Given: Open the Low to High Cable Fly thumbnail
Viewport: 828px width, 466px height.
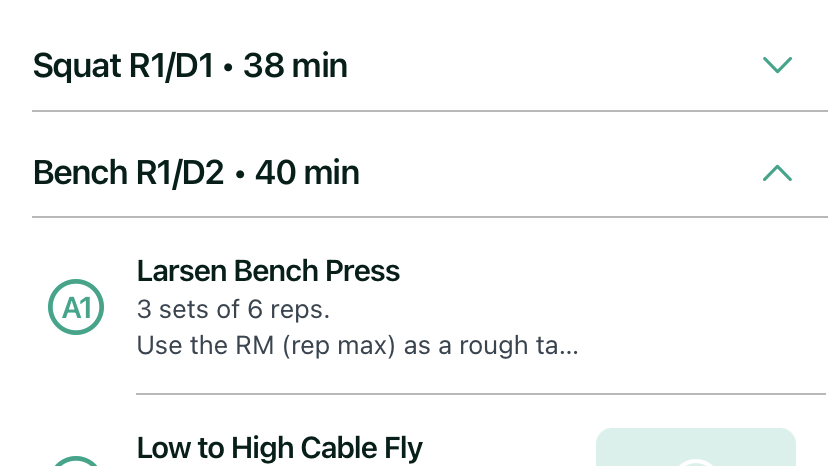Looking at the screenshot, I should coord(696,447).
